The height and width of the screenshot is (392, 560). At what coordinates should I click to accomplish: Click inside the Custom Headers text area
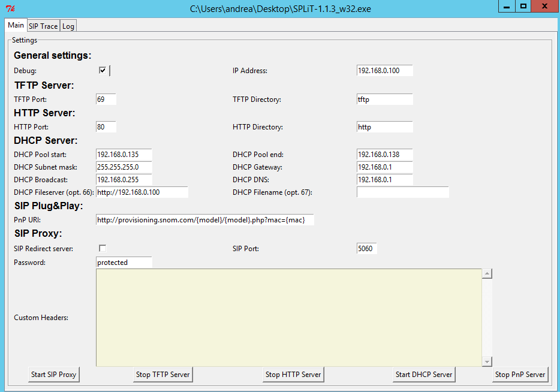288,318
